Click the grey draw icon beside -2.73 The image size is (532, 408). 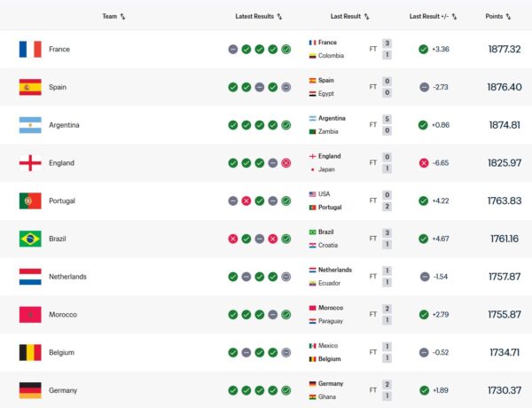click(x=424, y=87)
